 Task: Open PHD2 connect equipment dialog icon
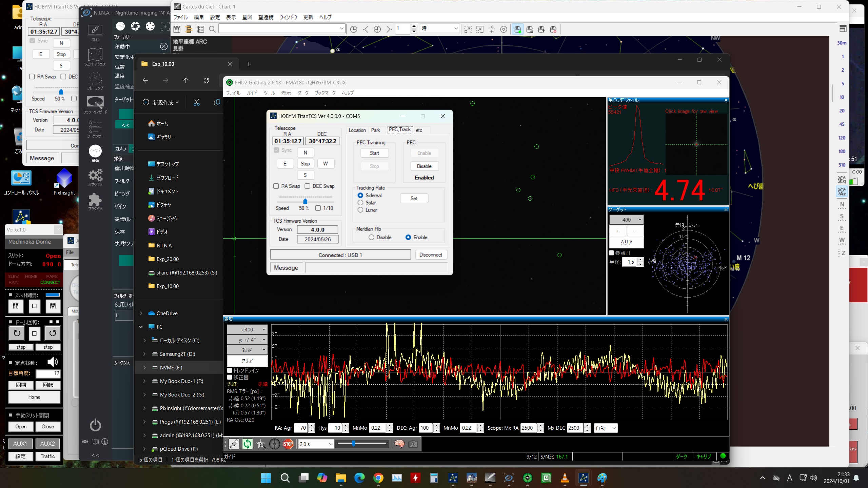click(x=234, y=444)
